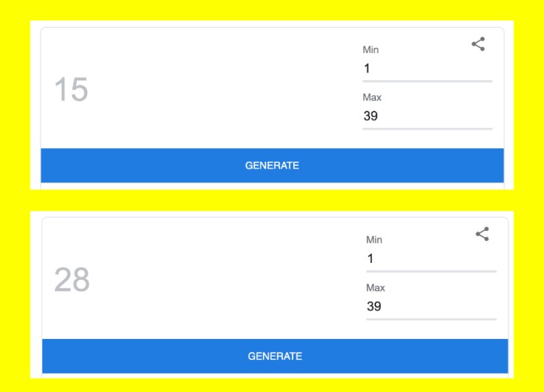
Task: Click the yellow gap between the two generators
Action: pyautogui.click(x=272, y=200)
